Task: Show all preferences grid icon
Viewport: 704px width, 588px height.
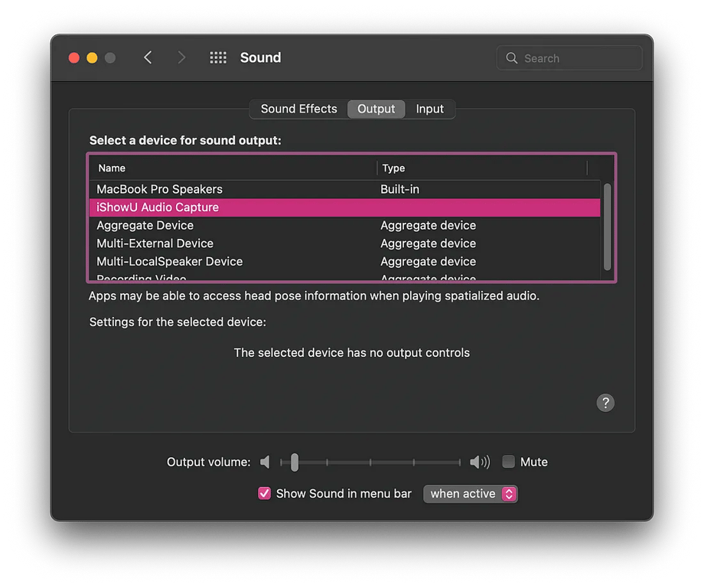Action: coord(218,57)
